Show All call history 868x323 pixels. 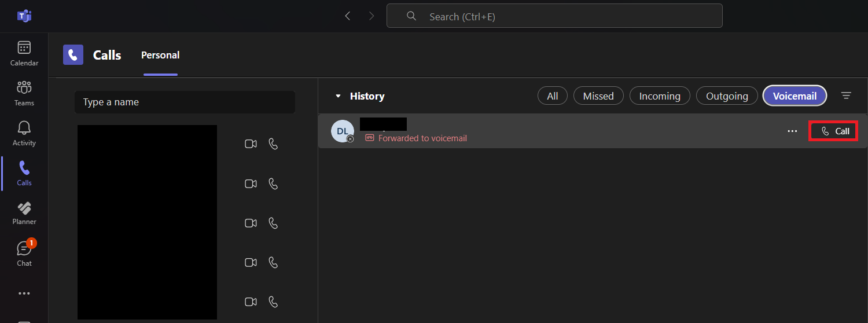pyautogui.click(x=553, y=96)
